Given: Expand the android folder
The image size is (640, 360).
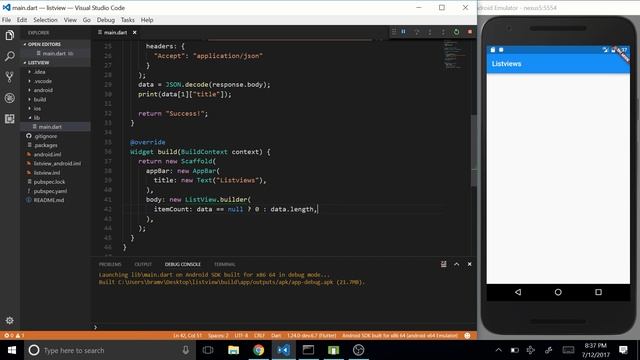Looking at the screenshot, I should 56,90.
